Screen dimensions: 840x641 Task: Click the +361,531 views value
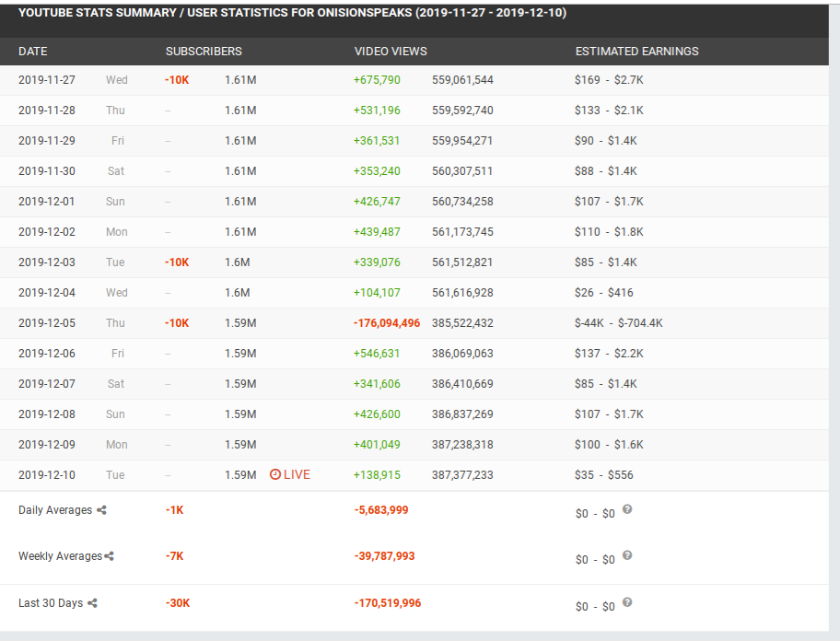pyautogui.click(x=377, y=141)
